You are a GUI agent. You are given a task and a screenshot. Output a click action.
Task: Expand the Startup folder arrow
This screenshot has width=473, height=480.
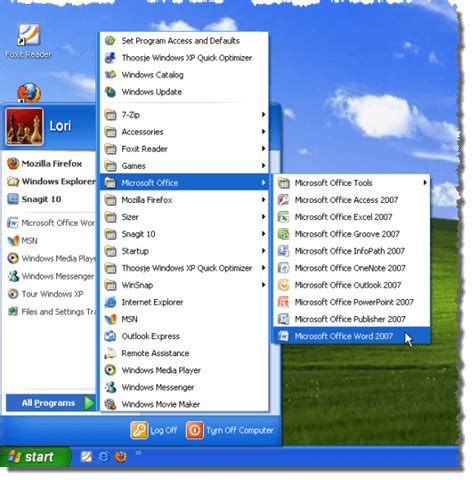(263, 251)
